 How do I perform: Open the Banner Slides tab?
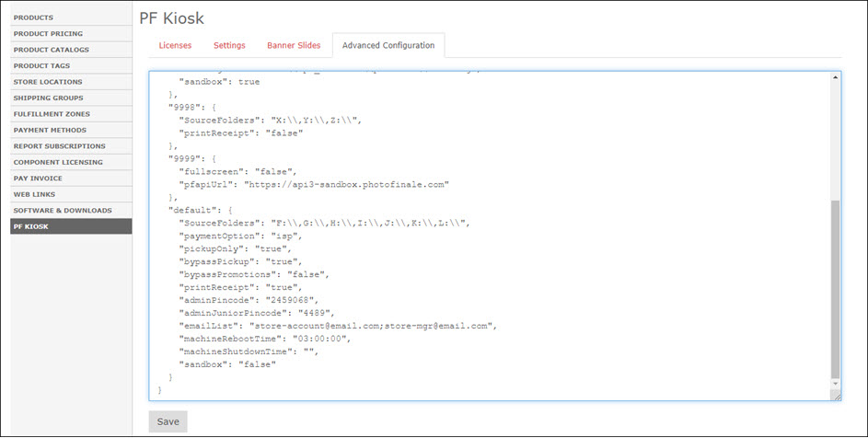click(x=294, y=45)
